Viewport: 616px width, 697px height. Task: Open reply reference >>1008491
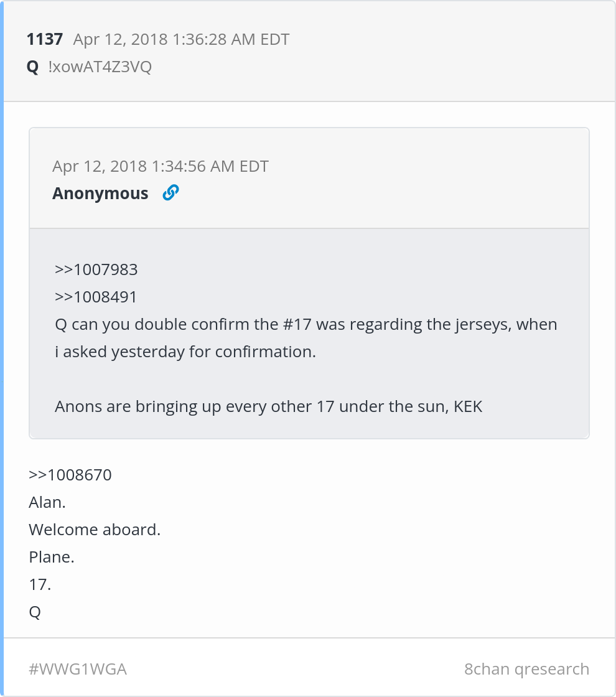click(x=96, y=297)
